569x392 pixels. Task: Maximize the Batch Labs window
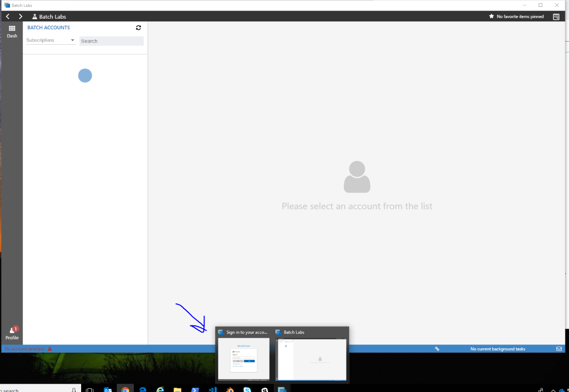pos(540,5)
